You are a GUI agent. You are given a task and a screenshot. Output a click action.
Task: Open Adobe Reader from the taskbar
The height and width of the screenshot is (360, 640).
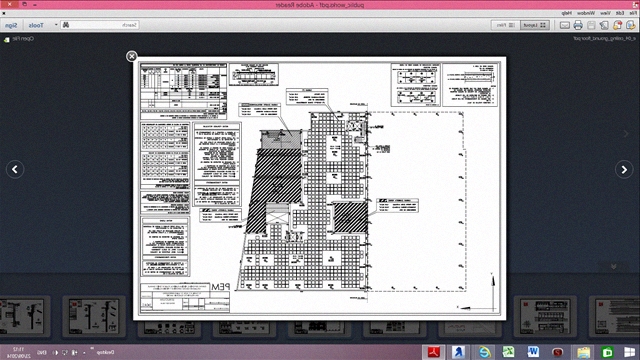433,352
